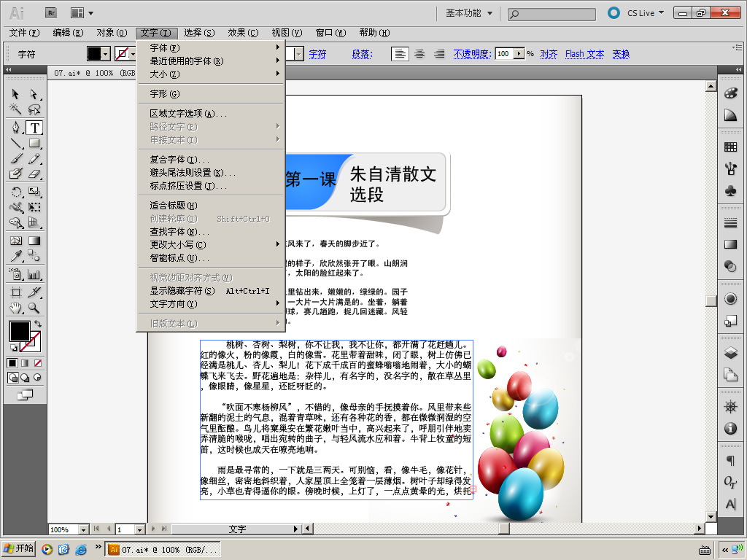Select the Direct Selection tool
The image size is (747, 560).
pyautogui.click(x=34, y=94)
